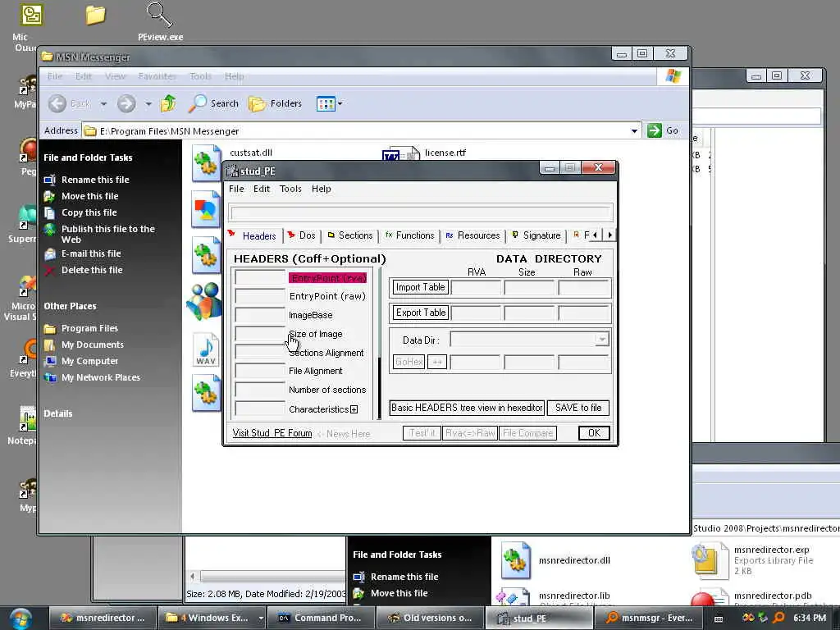Viewport: 840px width, 630px height.
Task: Click the GoHex button
Action: [x=409, y=362]
